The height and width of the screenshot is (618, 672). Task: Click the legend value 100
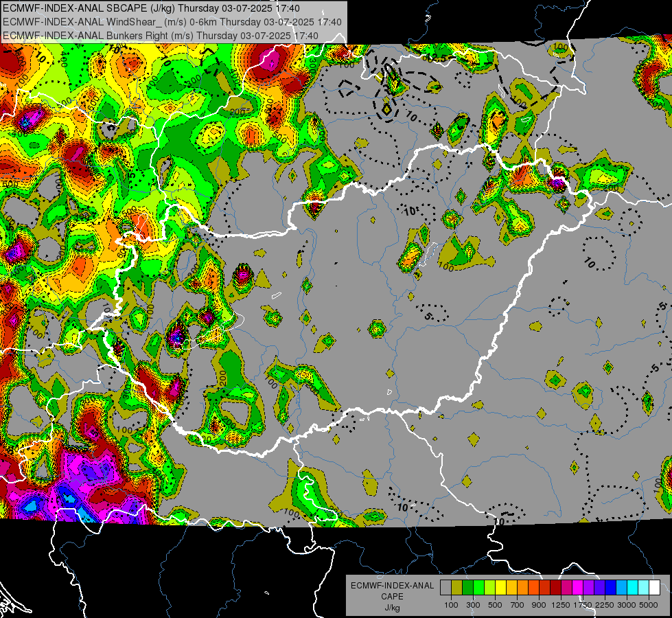451,605
